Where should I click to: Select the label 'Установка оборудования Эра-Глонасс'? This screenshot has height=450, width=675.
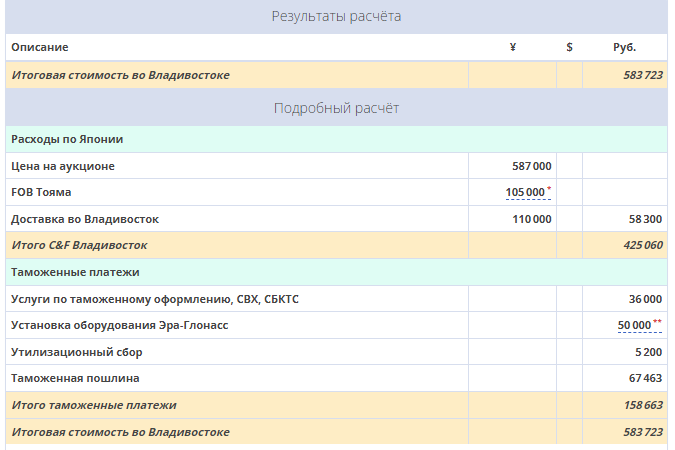(x=120, y=326)
